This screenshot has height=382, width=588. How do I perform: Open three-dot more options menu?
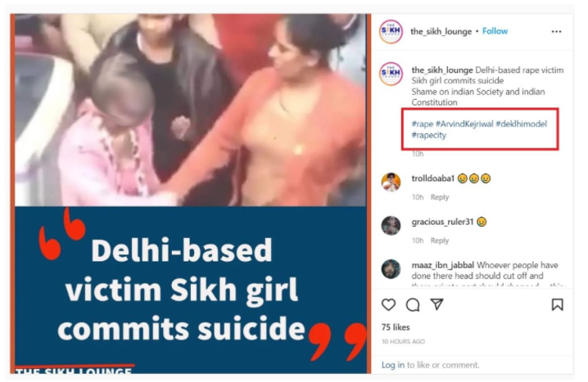[557, 31]
